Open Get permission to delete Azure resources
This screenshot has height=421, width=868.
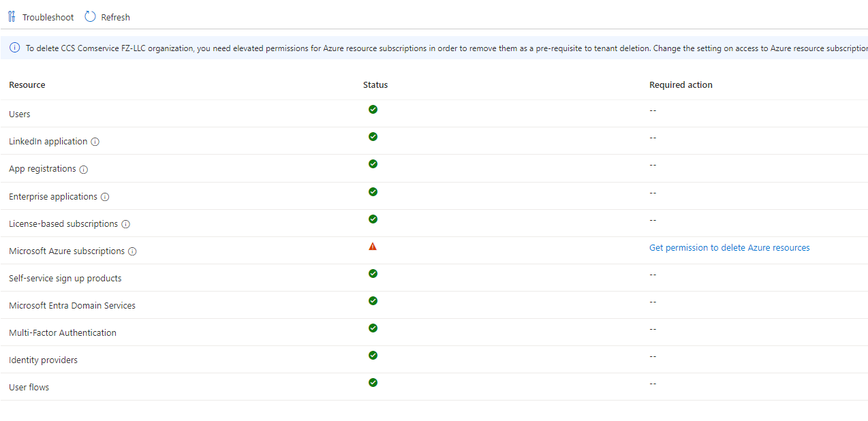[x=729, y=247]
